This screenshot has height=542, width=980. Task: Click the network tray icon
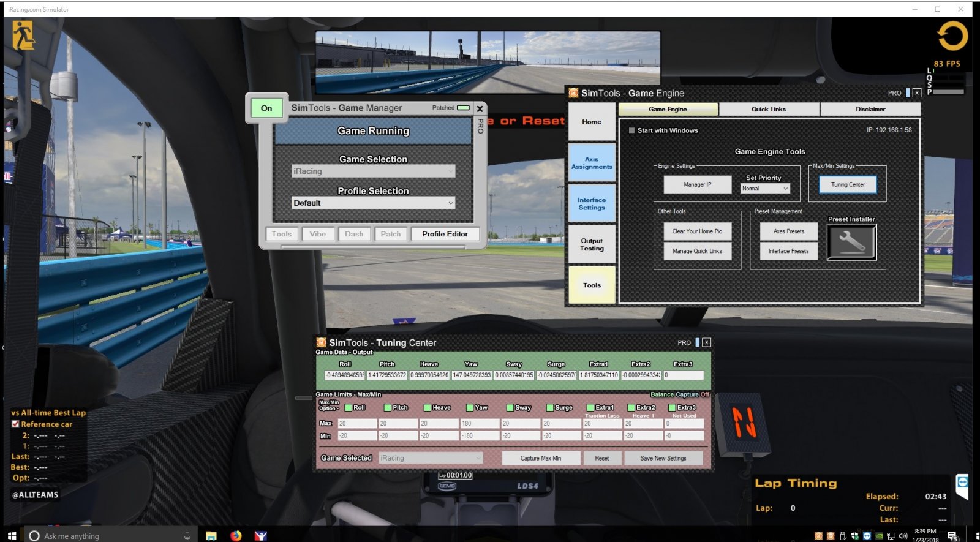(x=891, y=536)
